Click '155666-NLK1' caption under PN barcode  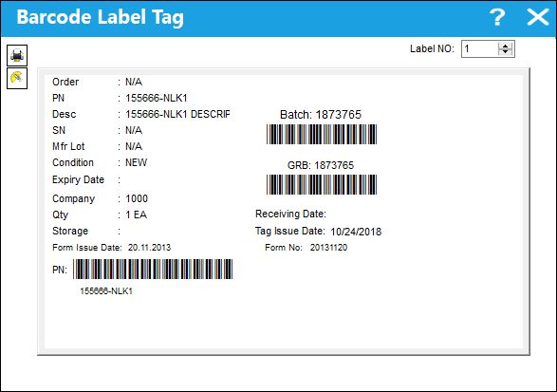click(106, 291)
